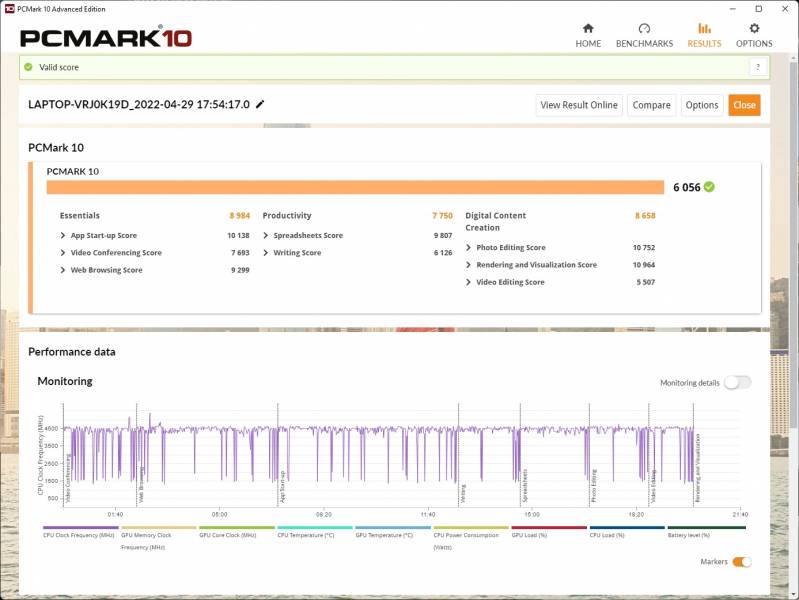799x600 pixels.
Task: Select GPU Temperature legend swatch
Action: 393,528
